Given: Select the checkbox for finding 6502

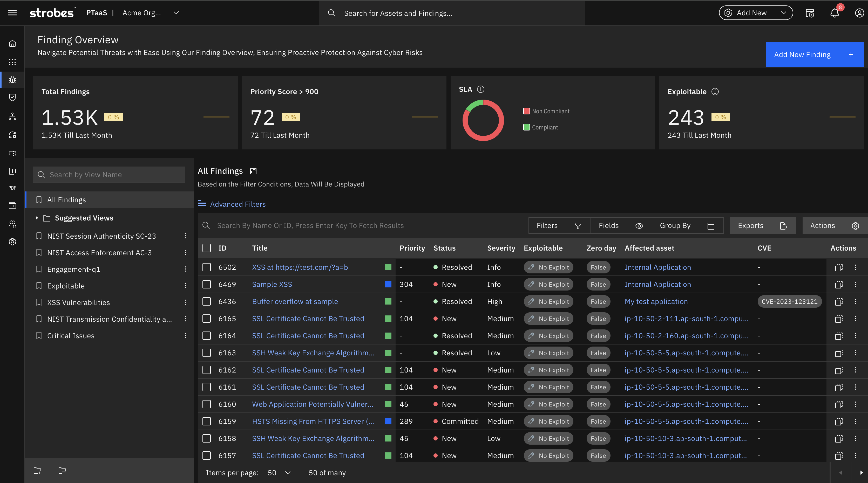Looking at the screenshot, I should click(x=207, y=267).
